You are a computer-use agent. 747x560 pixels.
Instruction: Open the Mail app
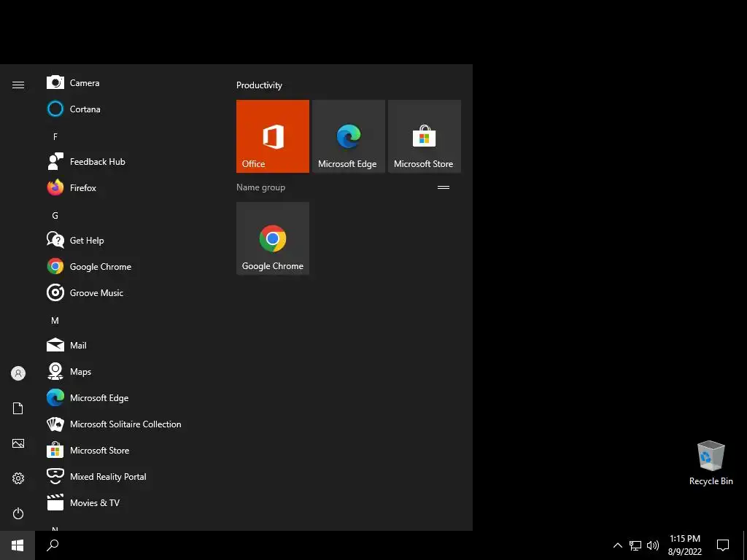tap(128, 345)
